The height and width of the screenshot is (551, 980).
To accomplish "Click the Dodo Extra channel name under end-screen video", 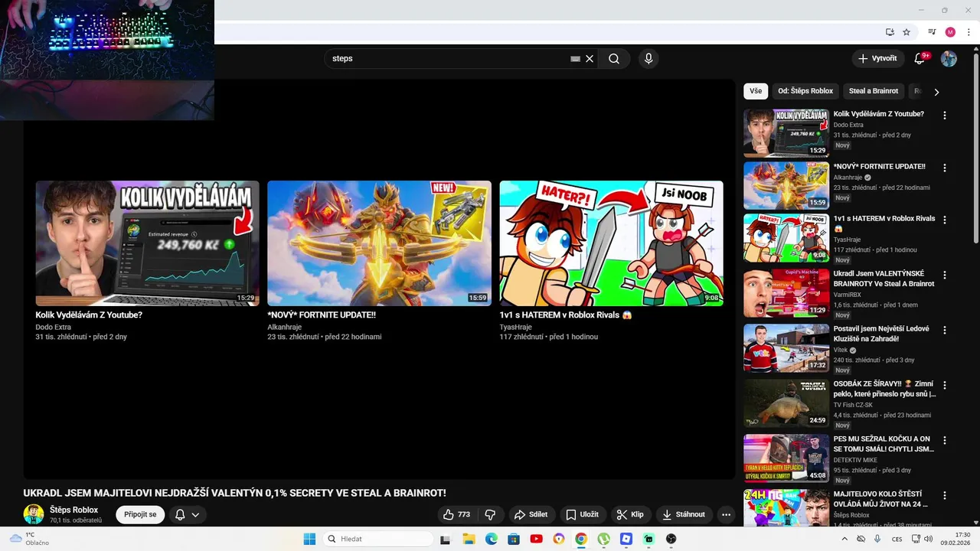I will pyautogui.click(x=53, y=327).
